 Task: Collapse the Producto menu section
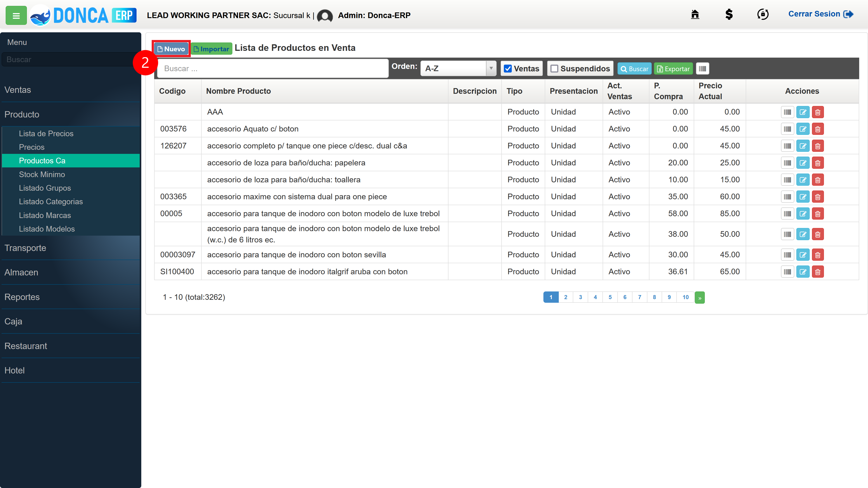pos(71,115)
